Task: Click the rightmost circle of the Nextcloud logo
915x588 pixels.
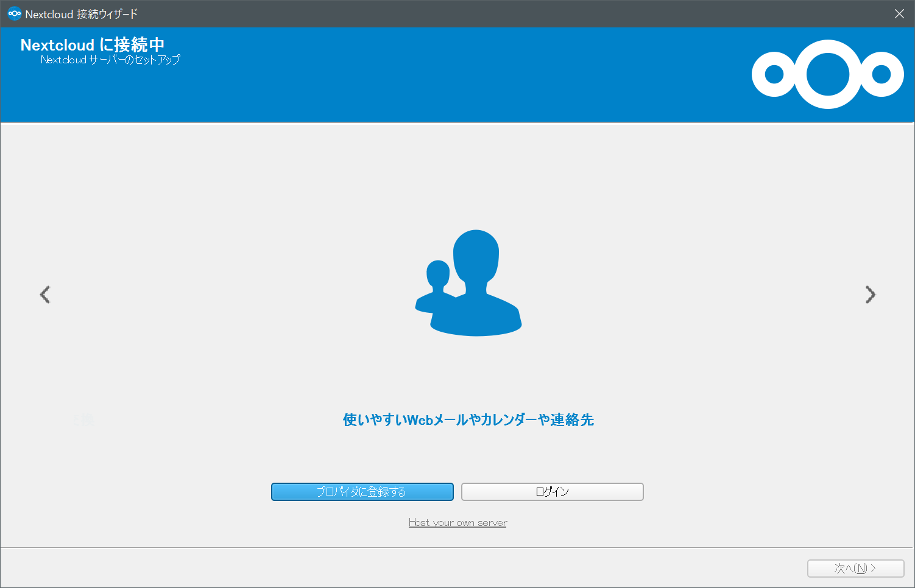Action: click(x=881, y=74)
